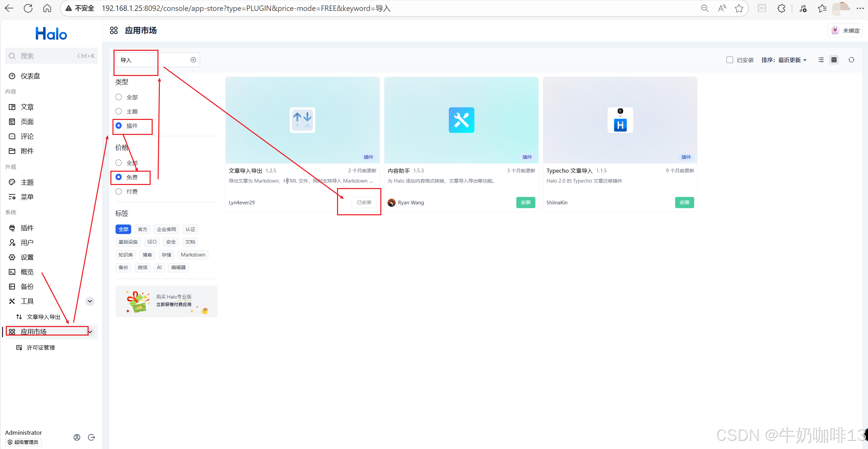Go to Plugins (插件) in sidebar

coord(27,228)
